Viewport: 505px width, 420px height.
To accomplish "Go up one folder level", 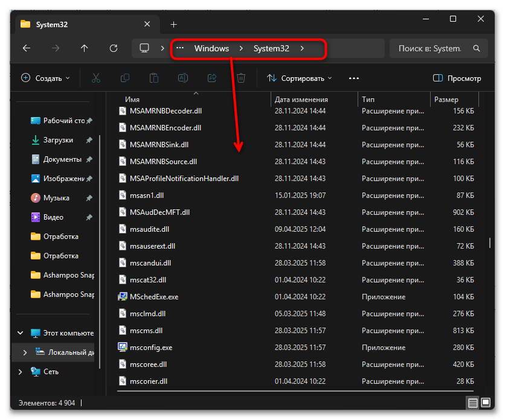I will click(85, 48).
